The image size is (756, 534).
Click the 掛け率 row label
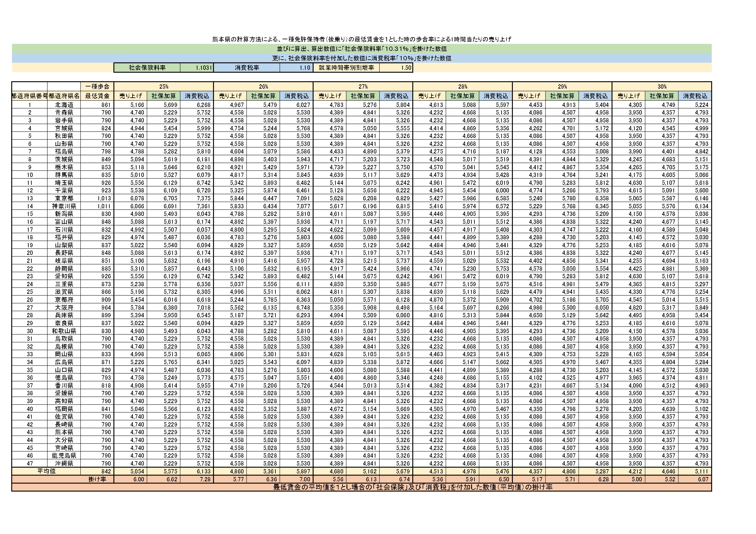coord(97,480)
